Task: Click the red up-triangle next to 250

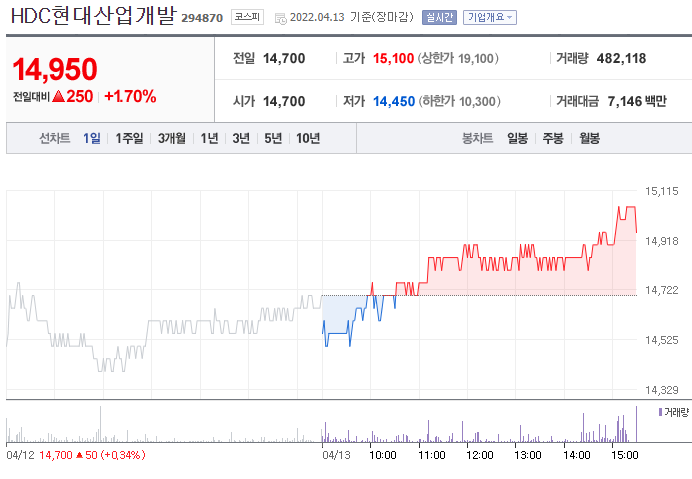Action: pos(58,96)
